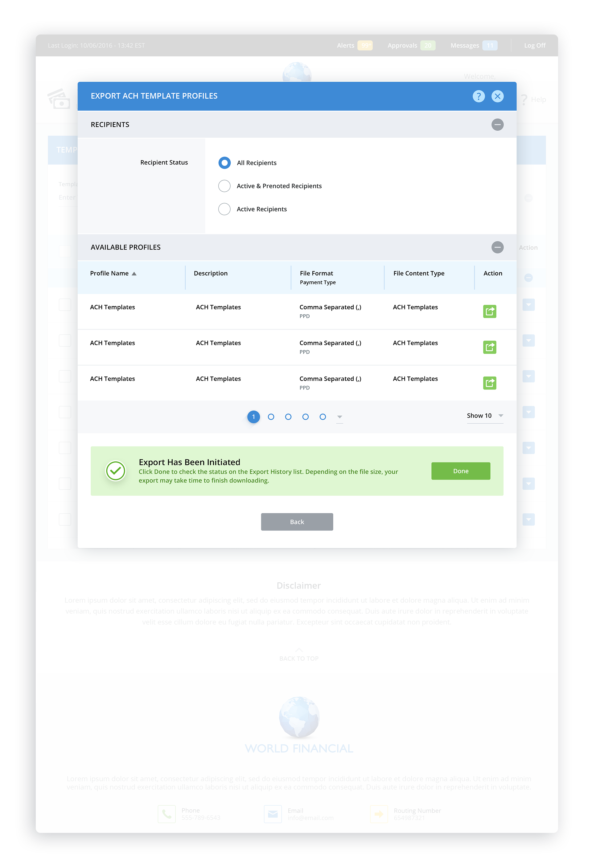Collapse the Available Profiles section

click(497, 247)
